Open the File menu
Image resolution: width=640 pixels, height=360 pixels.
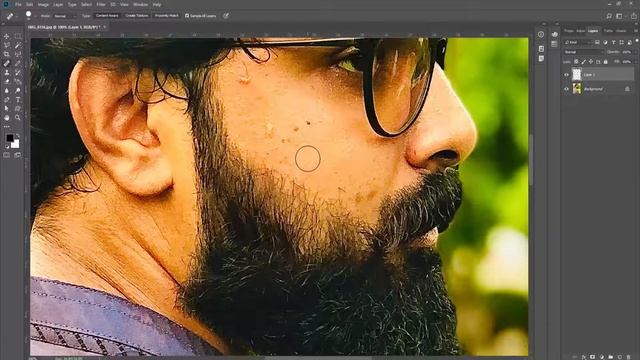(18, 4)
